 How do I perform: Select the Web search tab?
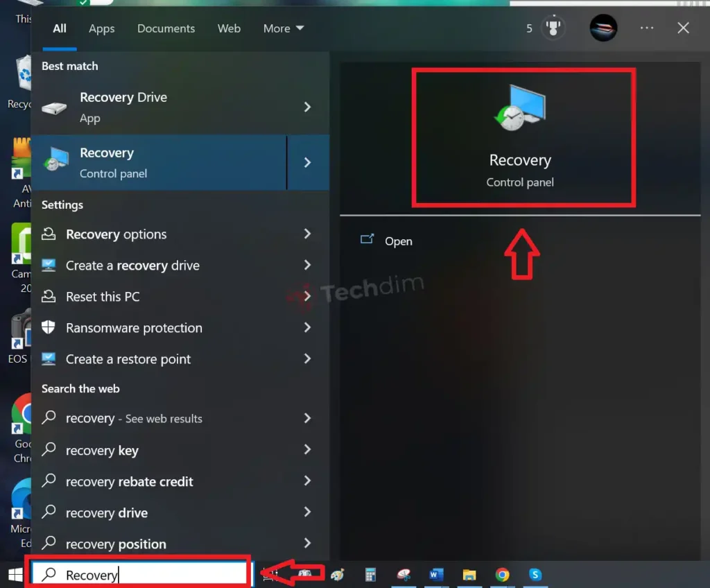(229, 28)
